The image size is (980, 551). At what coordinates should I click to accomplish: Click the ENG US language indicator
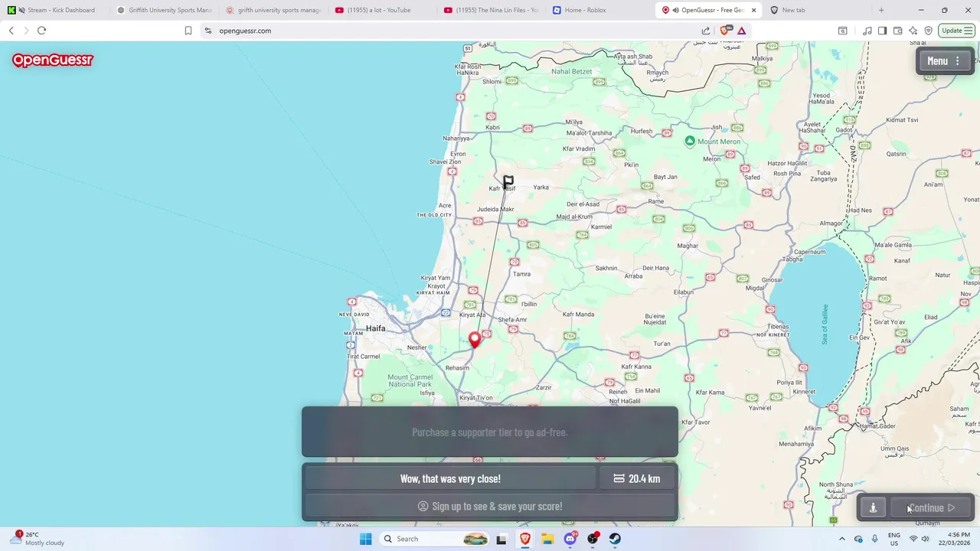pyautogui.click(x=894, y=539)
